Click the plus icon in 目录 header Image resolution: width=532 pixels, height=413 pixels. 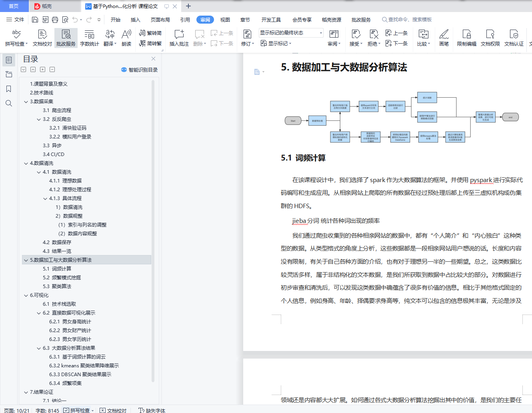(x=42, y=69)
